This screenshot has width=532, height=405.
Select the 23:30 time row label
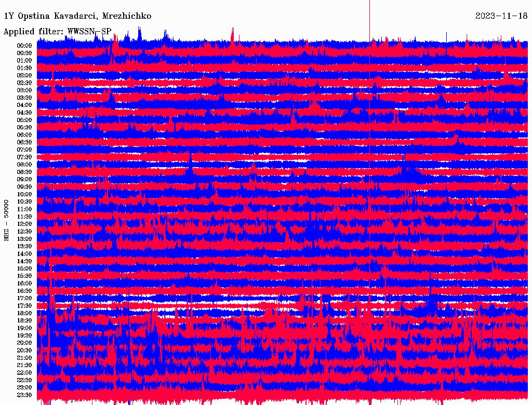pyautogui.click(x=24, y=395)
